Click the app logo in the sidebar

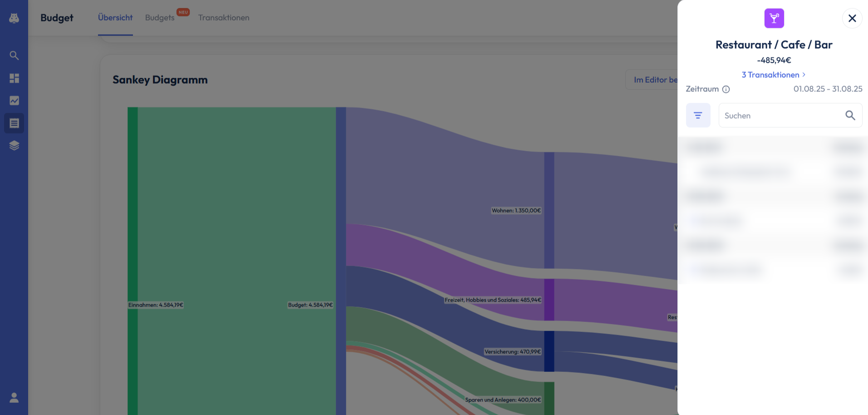14,18
